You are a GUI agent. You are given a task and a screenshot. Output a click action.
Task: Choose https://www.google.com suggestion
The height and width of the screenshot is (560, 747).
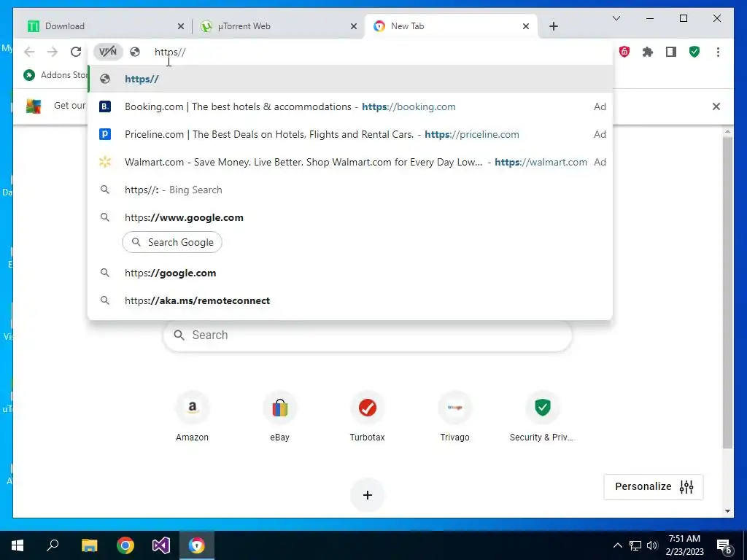tap(350, 217)
